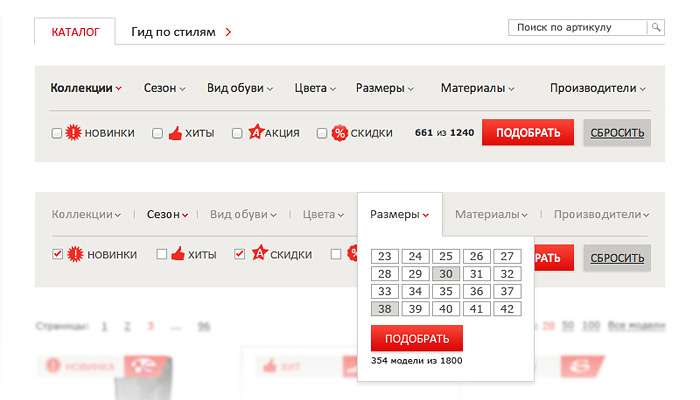Click the search magnifier icon
Screen dimensions: 700x400
(x=656, y=27)
